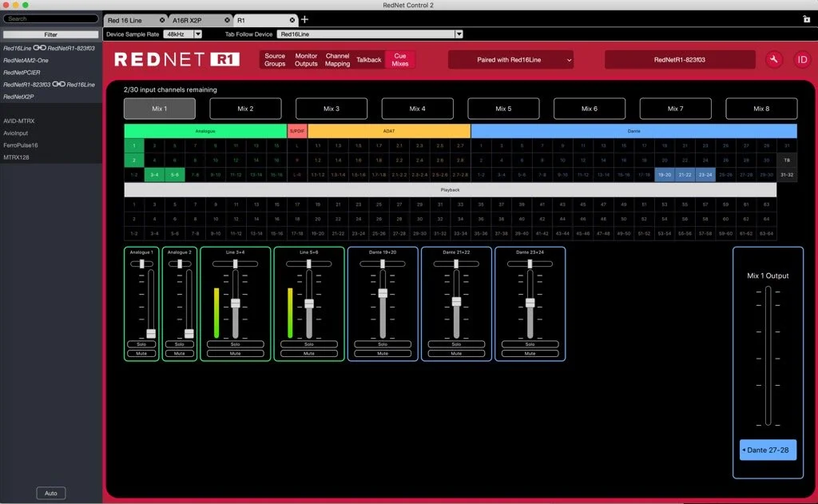This screenshot has width=818, height=504.
Task: Click the RedNetR1-823f03 device name field
Action: coord(680,59)
